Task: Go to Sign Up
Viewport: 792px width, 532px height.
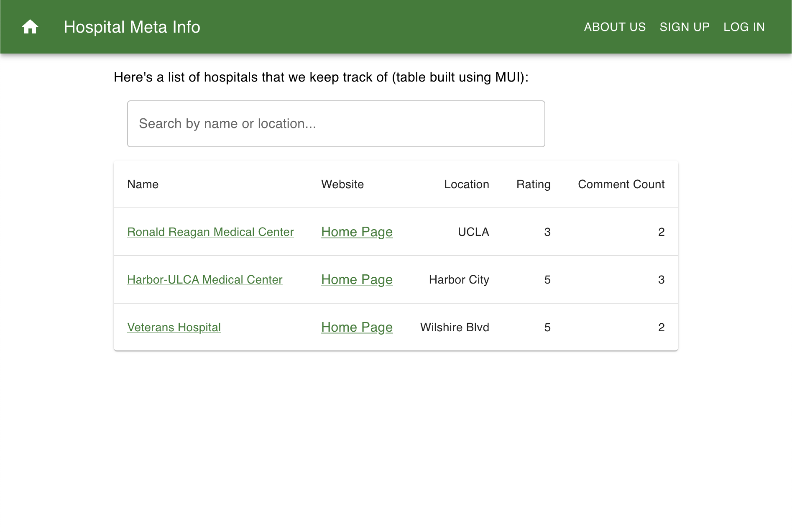Action: [685, 27]
